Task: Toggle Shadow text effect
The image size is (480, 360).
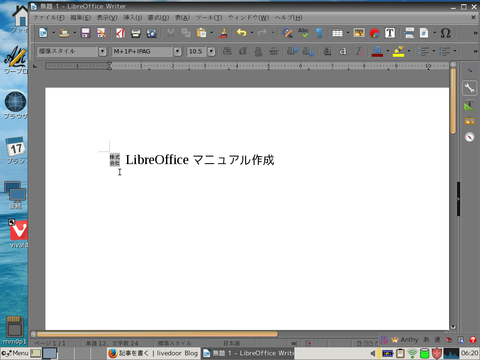Action: pos(328,51)
